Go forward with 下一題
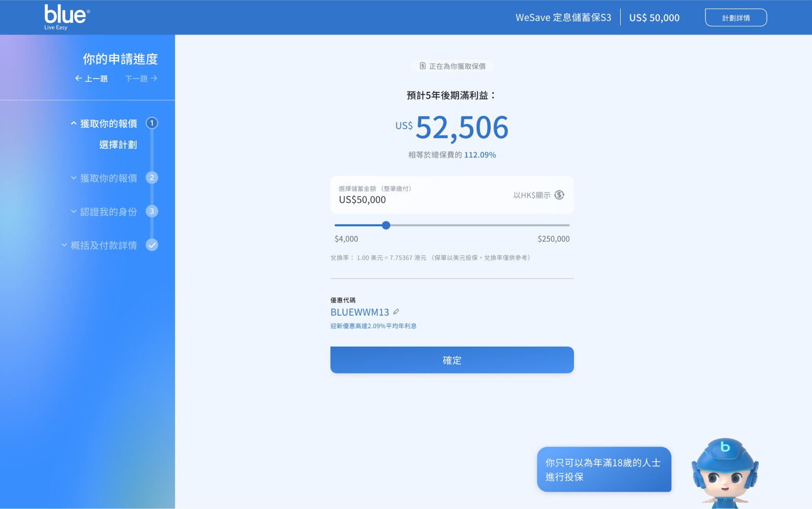Image resolution: width=812 pixels, height=509 pixels. 141,79
